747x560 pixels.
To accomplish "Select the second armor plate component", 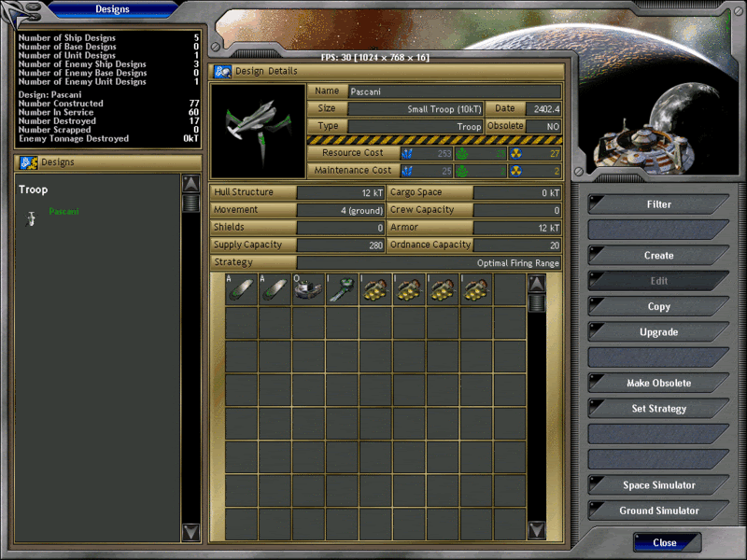I will [275, 289].
